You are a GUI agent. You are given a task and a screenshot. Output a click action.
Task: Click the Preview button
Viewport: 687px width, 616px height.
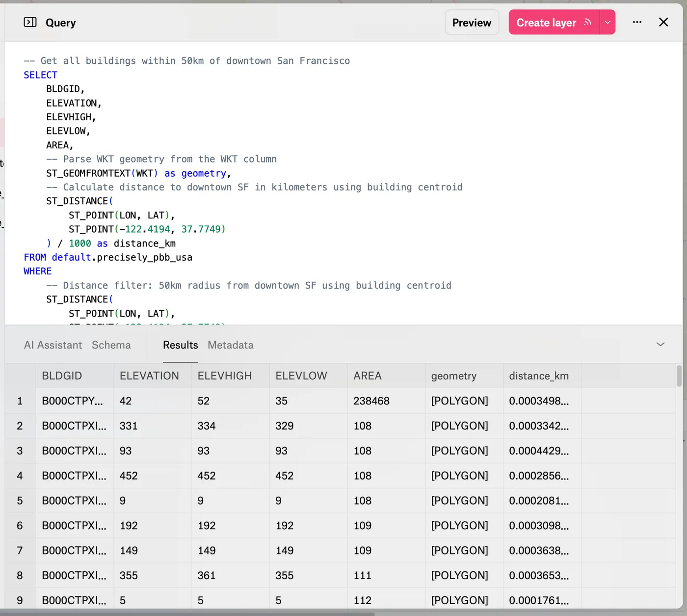[x=472, y=23]
